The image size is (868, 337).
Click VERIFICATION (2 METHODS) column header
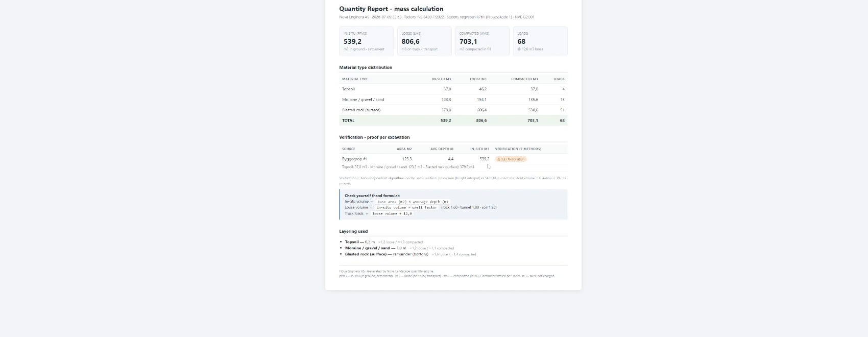[518, 149]
